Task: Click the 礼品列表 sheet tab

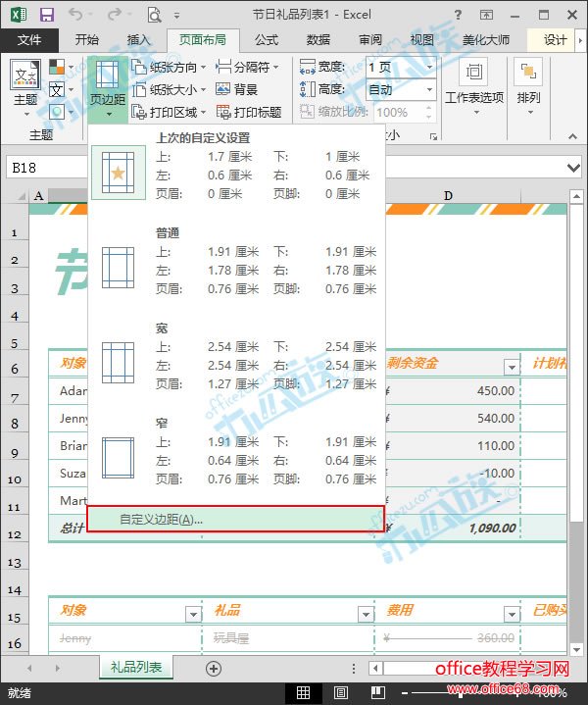Action: (136, 667)
